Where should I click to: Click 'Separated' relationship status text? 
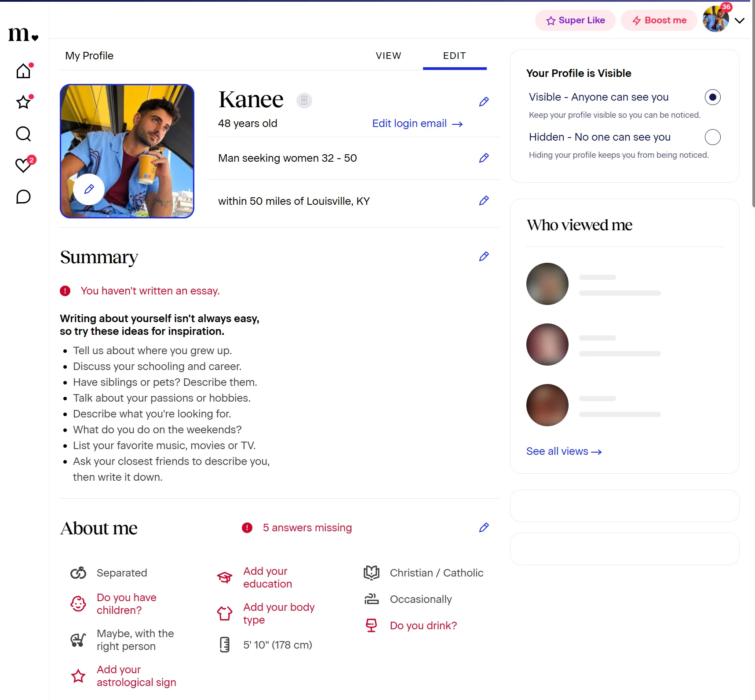coord(122,573)
